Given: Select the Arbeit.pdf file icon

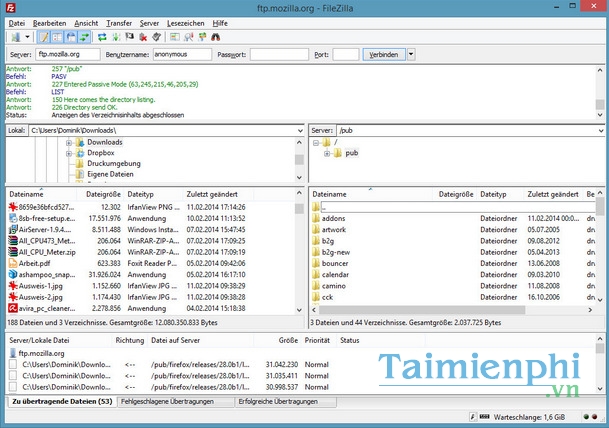Looking at the screenshot, I should [x=13, y=263].
